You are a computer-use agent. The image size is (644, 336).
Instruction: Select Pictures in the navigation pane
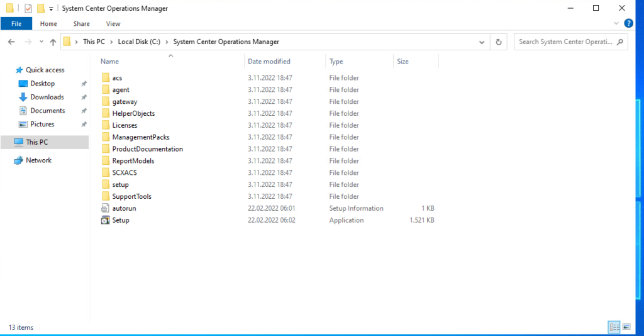coord(42,124)
